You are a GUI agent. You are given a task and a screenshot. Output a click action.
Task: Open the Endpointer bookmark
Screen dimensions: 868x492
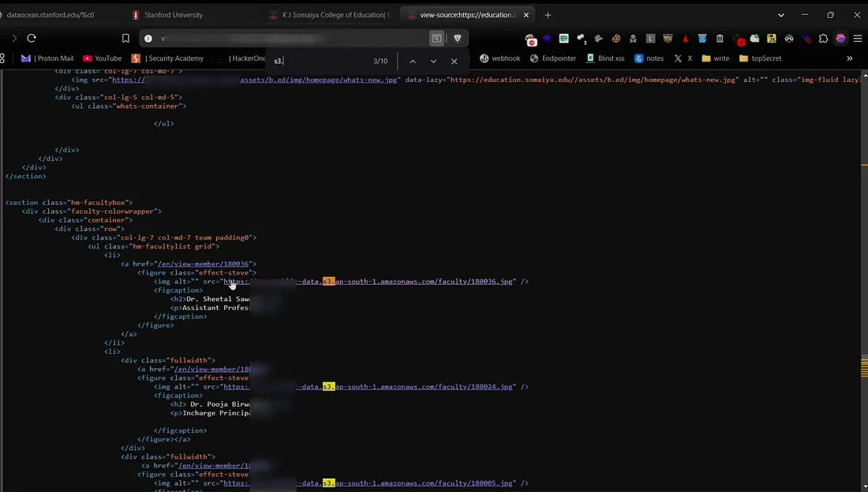tap(553, 58)
